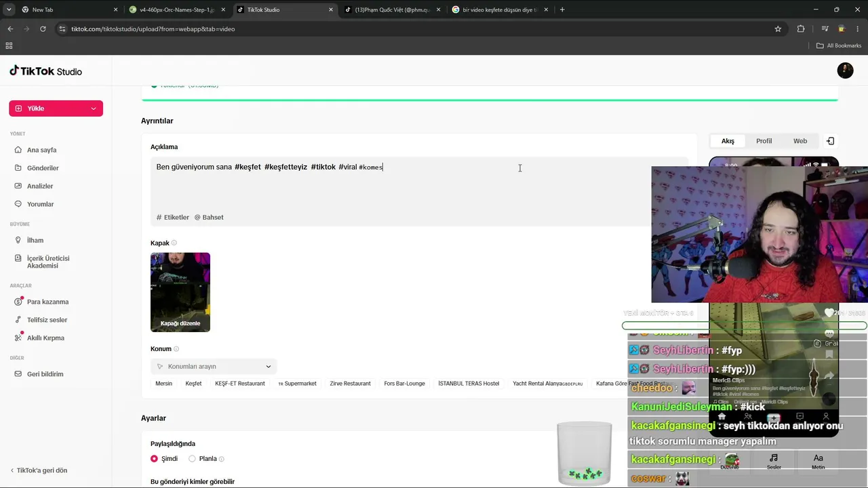Viewport: 868px width, 488px height.
Task: Switch to the Orc-Names-Step-1 browser tab
Action: click(176, 9)
